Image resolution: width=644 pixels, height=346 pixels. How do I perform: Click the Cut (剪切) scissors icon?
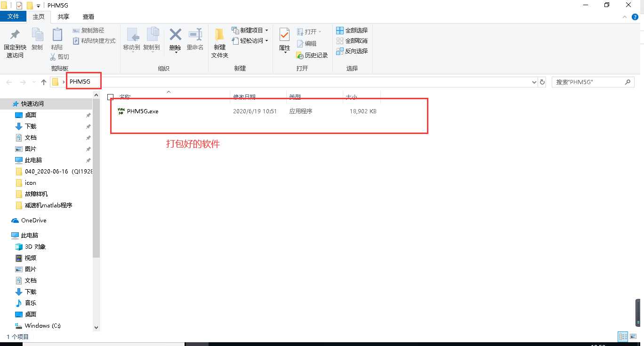coord(54,57)
